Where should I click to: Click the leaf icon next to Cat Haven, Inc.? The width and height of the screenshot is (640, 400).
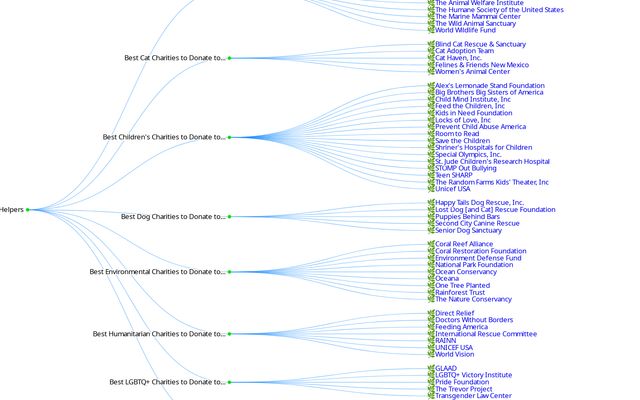[431, 58]
